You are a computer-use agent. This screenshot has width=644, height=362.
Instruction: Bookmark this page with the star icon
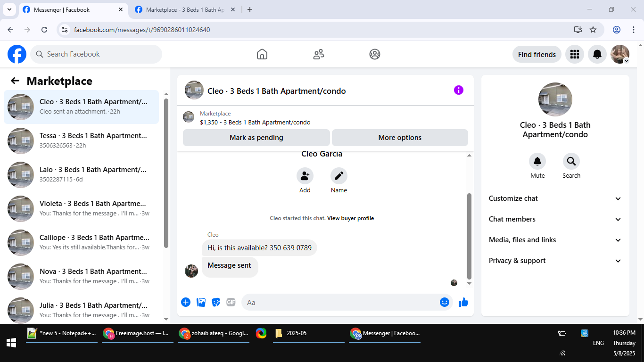click(593, 30)
